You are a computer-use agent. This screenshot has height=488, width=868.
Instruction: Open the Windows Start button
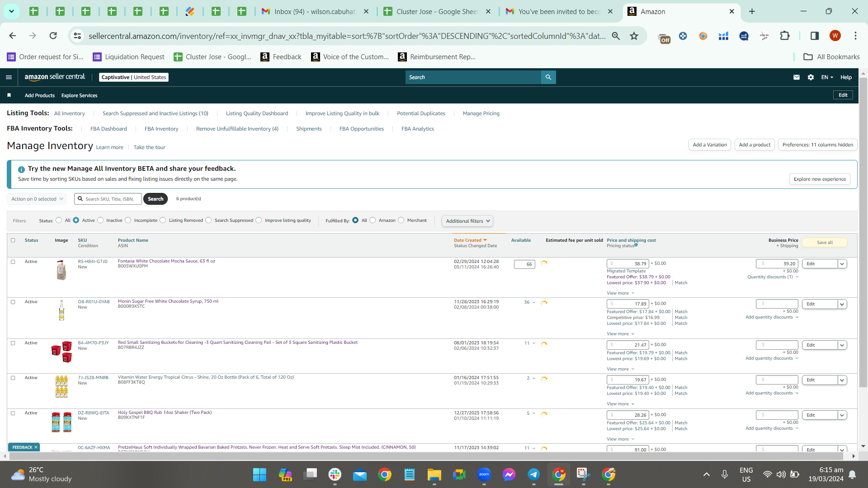point(259,474)
